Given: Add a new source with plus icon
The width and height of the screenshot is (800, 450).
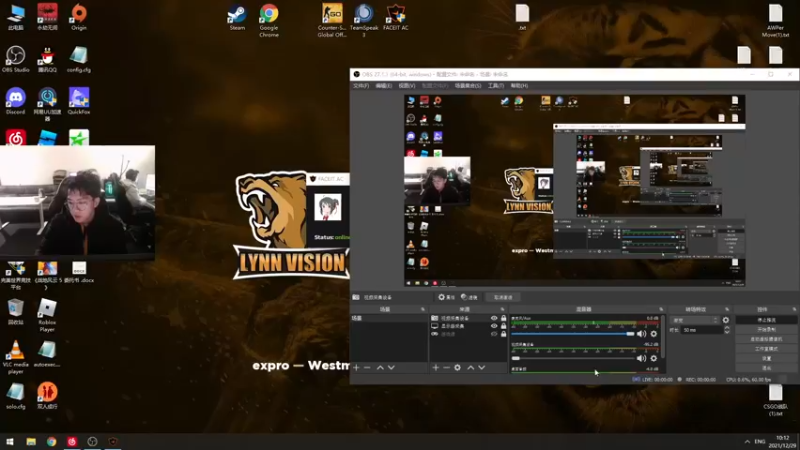Looking at the screenshot, I should (x=436, y=367).
